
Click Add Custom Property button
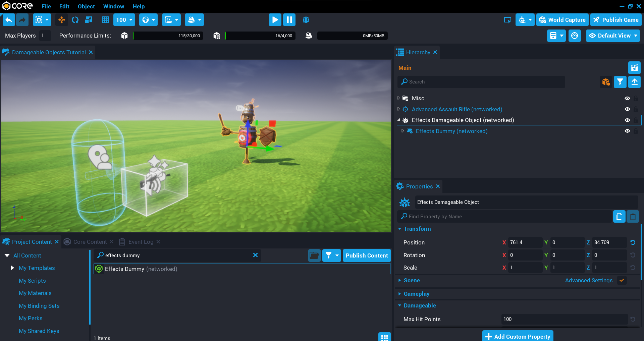click(x=518, y=336)
